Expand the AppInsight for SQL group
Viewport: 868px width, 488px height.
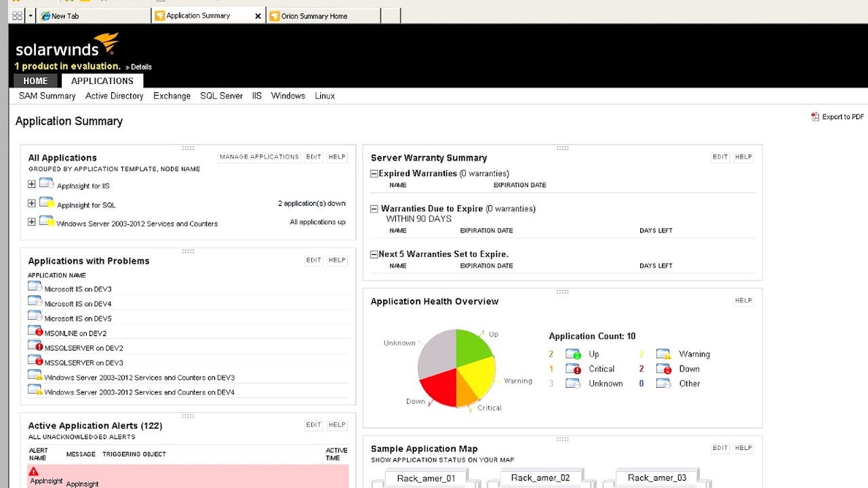point(31,203)
